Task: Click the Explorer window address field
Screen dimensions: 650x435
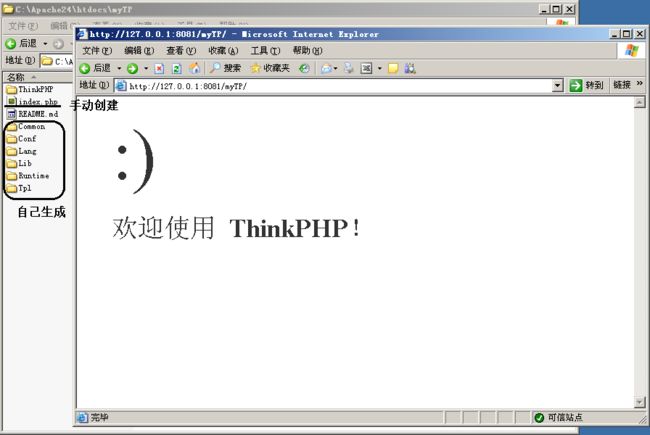Action: (57, 61)
